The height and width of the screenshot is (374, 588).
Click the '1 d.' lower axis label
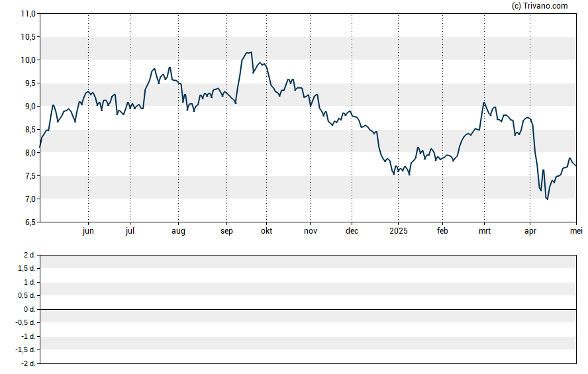tap(30, 282)
